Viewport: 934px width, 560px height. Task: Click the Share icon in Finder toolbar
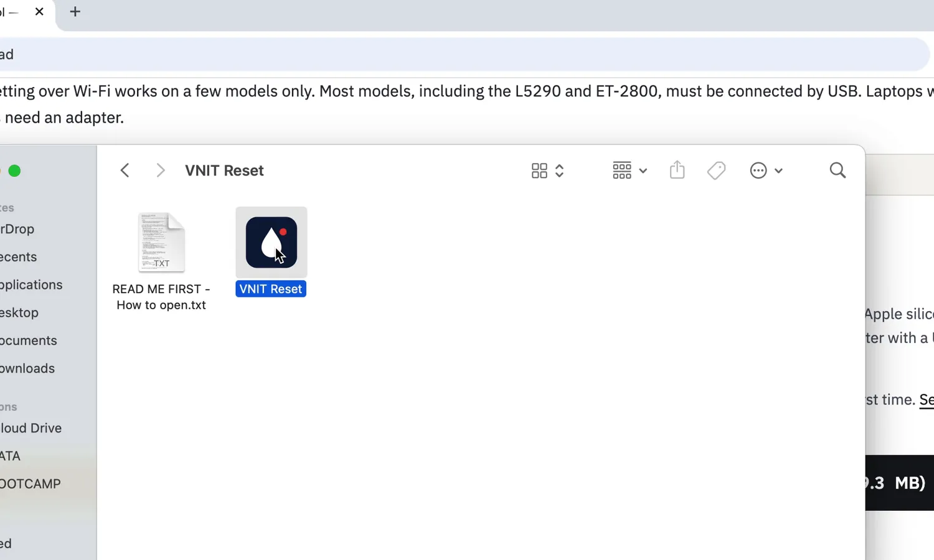pos(677,170)
